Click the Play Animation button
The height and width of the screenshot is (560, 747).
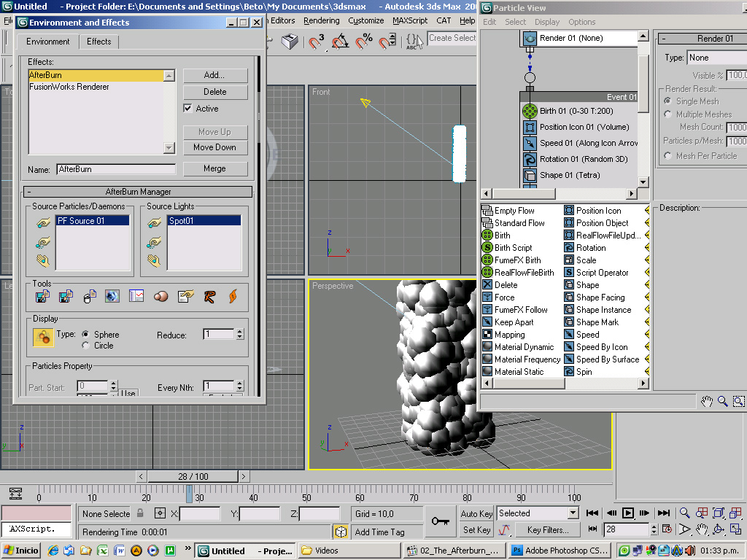628,513
